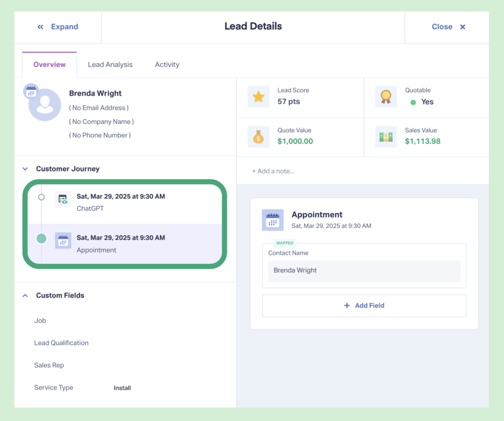This screenshot has height=421, width=504.
Task: Click the Add Field button
Action: 364,305
